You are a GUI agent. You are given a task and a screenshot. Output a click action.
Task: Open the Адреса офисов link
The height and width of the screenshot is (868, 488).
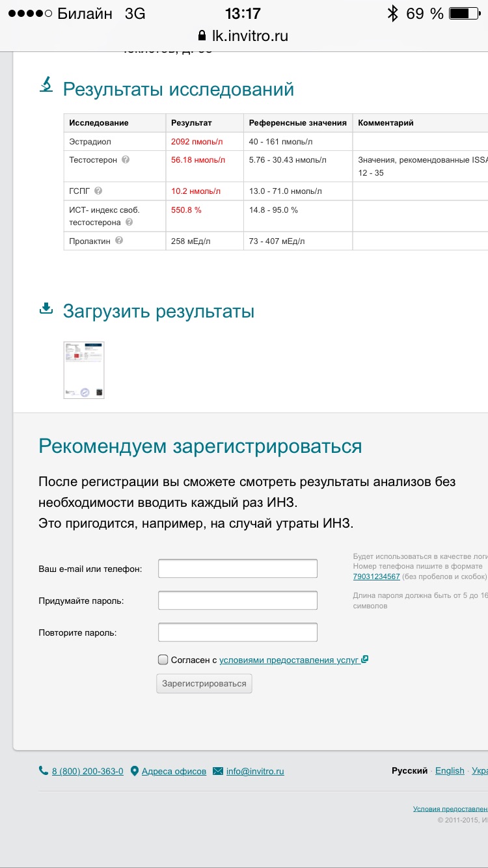click(x=174, y=771)
